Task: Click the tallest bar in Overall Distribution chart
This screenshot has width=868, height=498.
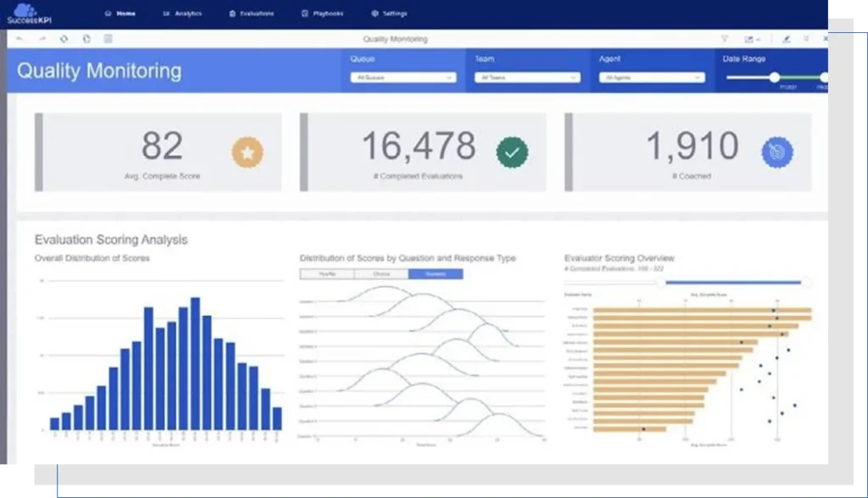Action: (196, 363)
